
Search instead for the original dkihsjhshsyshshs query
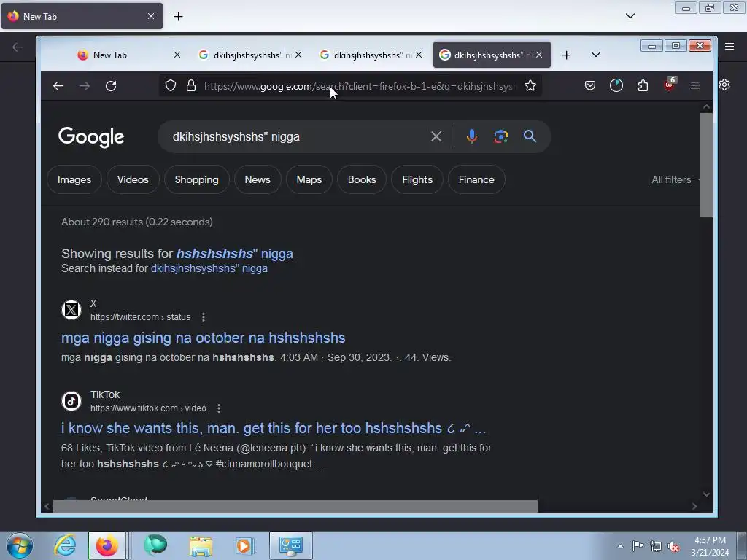point(209,268)
